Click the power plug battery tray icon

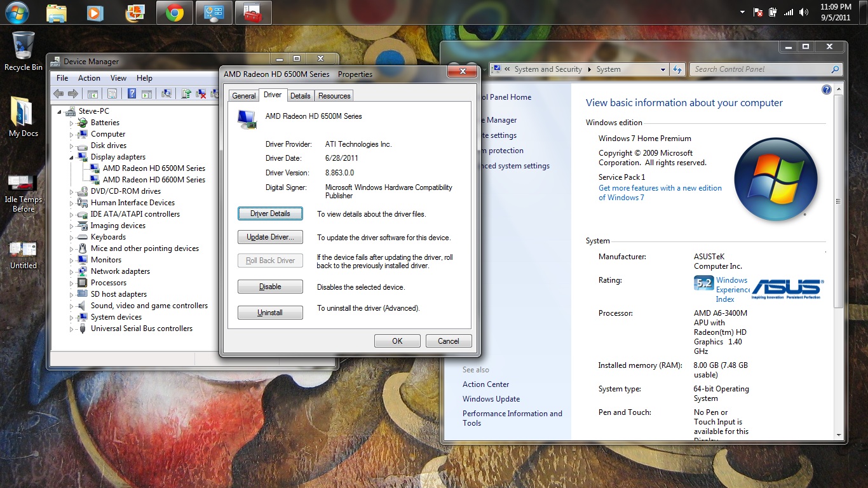coord(773,12)
